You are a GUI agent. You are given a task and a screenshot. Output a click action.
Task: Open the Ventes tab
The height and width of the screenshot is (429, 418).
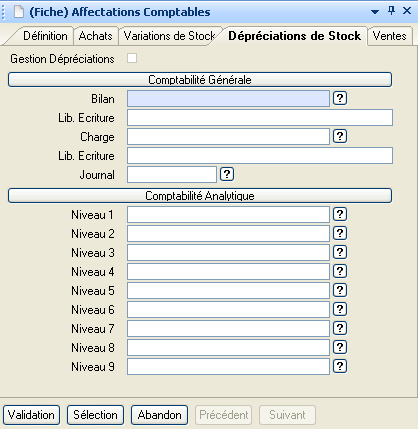pyautogui.click(x=390, y=36)
